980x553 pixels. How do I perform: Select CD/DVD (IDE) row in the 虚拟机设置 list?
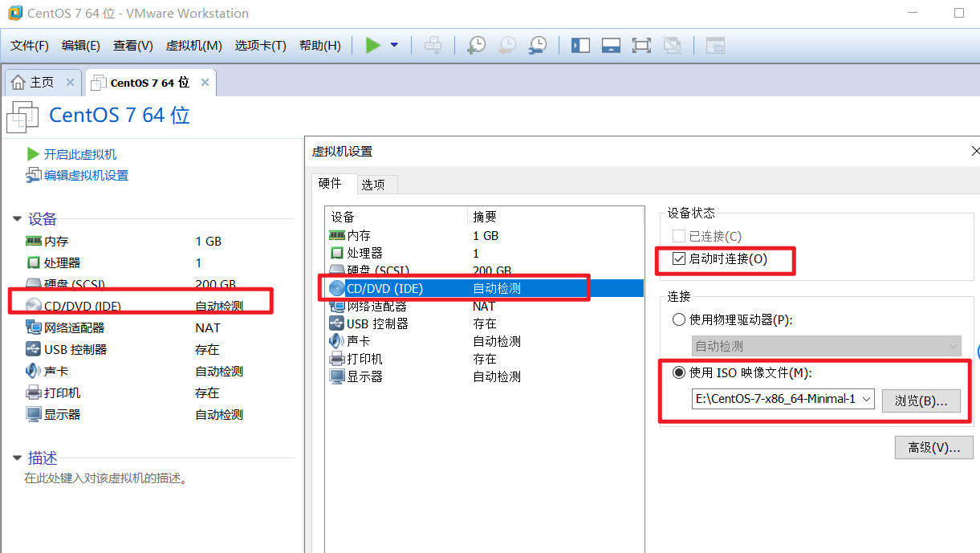(484, 288)
